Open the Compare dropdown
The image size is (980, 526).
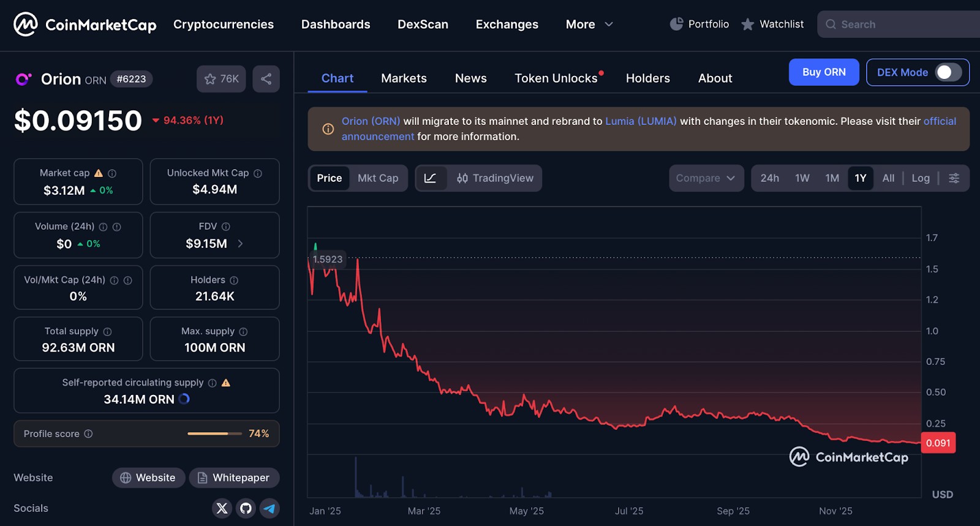pyautogui.click(x=706, y=178)
